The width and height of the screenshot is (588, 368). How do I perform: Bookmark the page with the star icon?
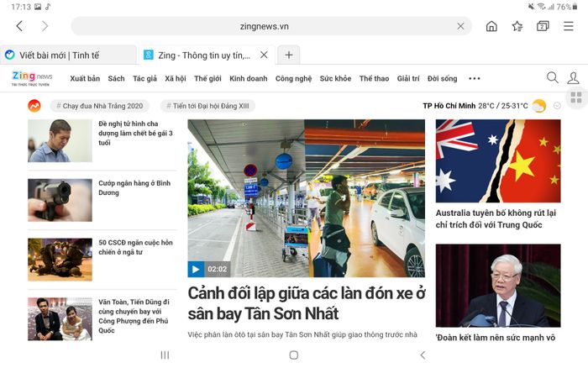pos(517,26)
